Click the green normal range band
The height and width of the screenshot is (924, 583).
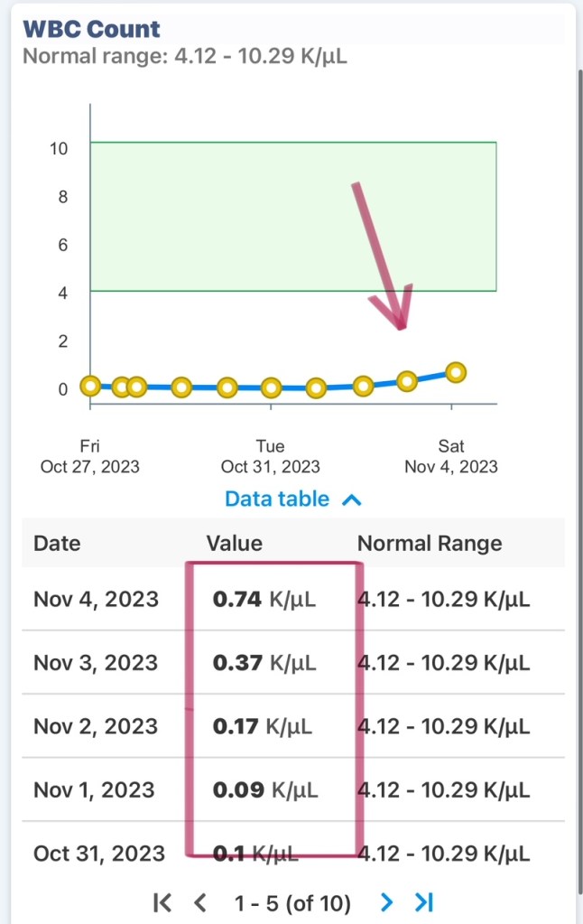(226, 217)
